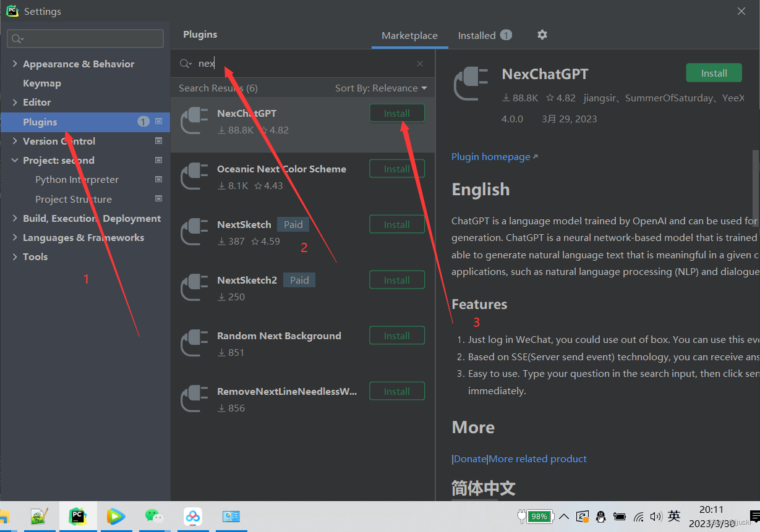Click project-level icon beside Plugins item
Image resolution: width=760 pixels, height=532 pixels.
(159, 122)
